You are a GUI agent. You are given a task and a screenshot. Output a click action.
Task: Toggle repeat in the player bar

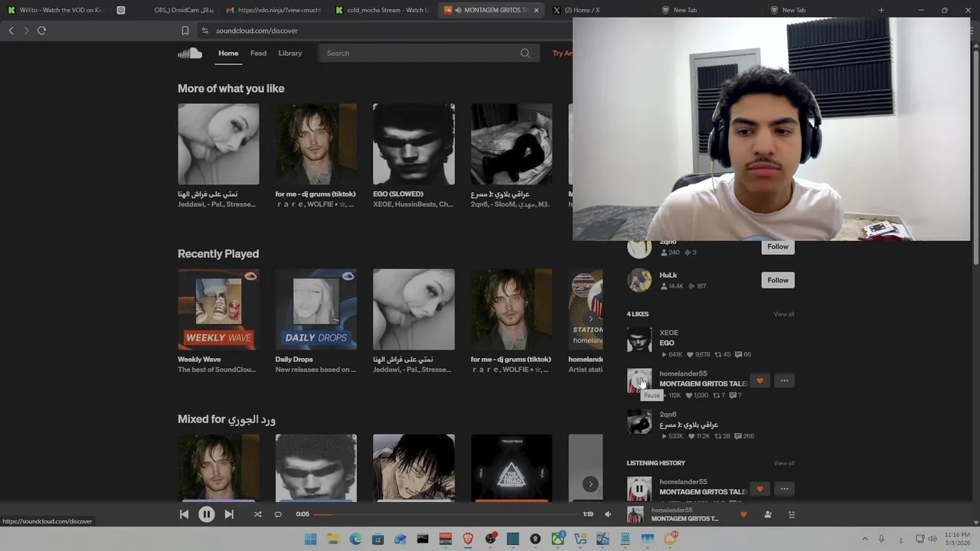(278, 514)
